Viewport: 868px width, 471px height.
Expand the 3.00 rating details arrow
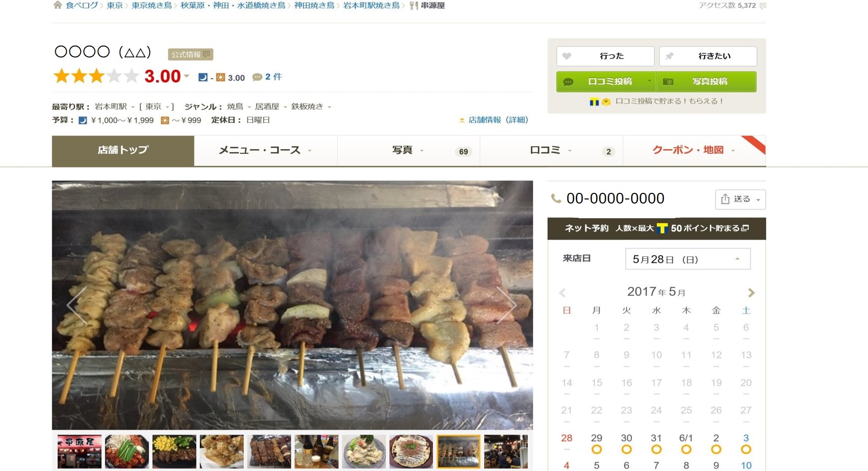tap(187, 76)
